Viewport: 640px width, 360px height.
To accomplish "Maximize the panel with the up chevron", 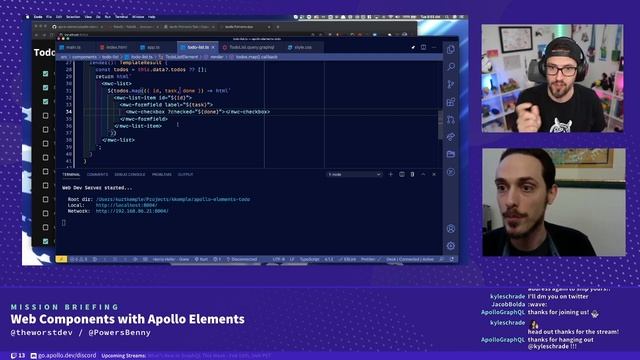I will 423,174.
